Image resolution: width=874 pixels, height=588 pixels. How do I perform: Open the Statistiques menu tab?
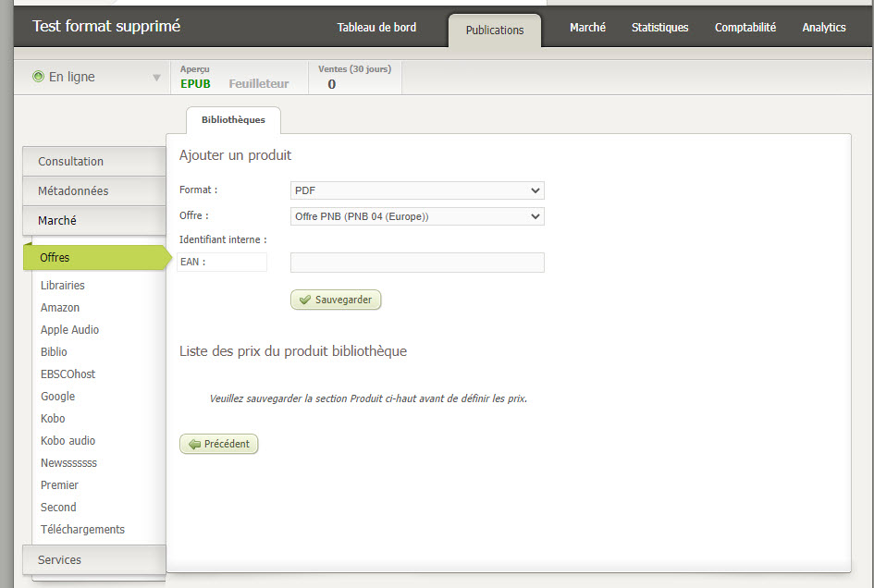(x=659, y=28)
